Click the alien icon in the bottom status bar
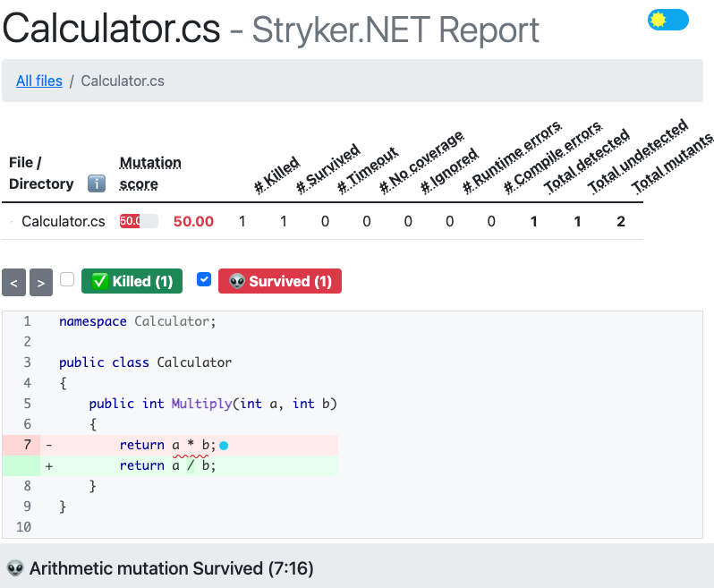Image resolution: width=714 pixels, height=588 pixels. pyautogui.click(x=15, y=568)
